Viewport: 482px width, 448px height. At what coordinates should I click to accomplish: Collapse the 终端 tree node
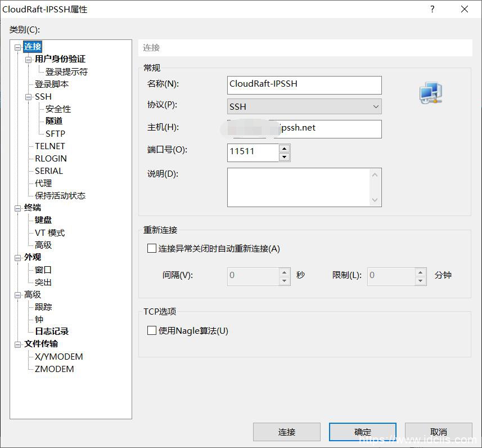coord(18,208)
